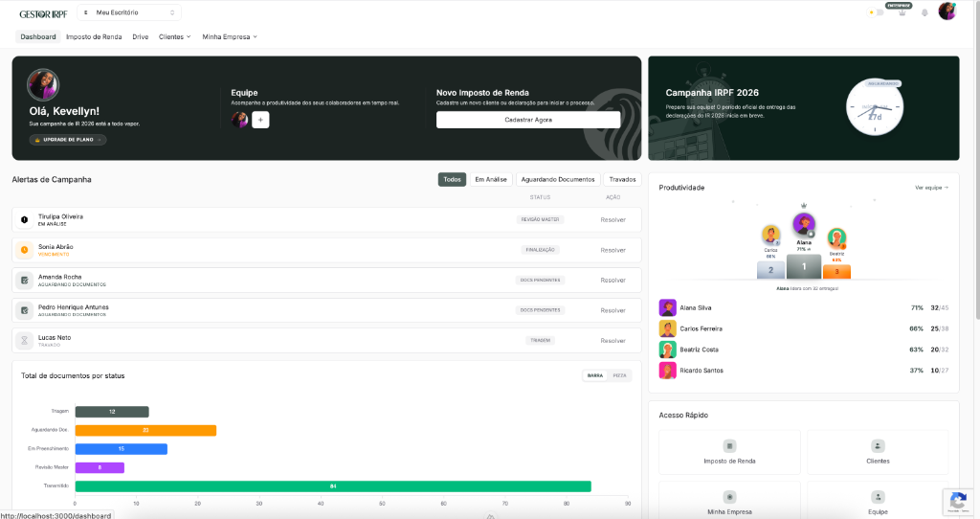Viewport: 980px width, 519px height.
Task: Click the Triagem status badge for Lucas Neto
Action: [x=540, y=340]
